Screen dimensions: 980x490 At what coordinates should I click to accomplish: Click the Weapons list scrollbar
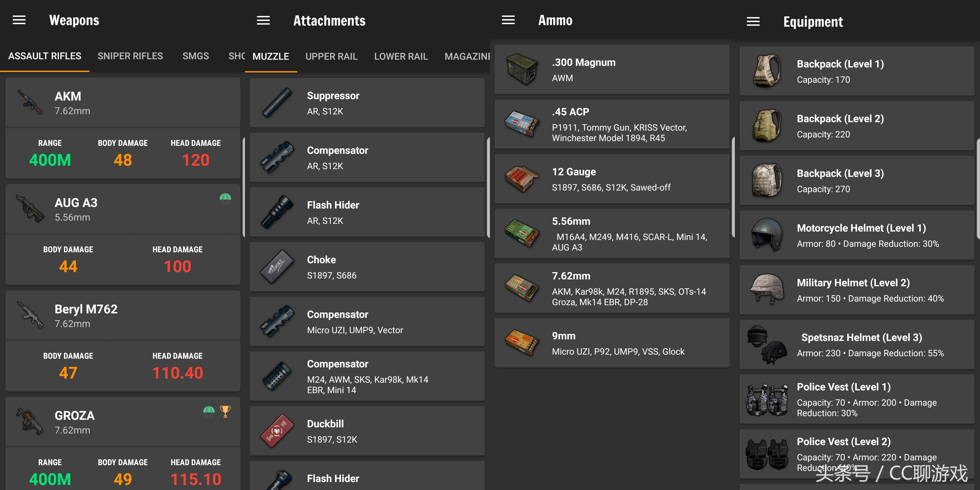(244, 187)
